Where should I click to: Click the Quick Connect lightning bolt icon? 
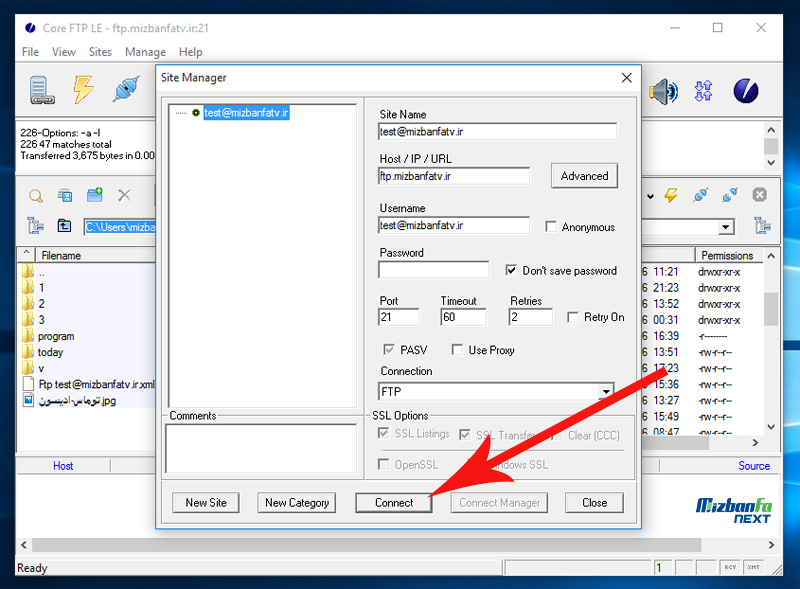[83, 89]
